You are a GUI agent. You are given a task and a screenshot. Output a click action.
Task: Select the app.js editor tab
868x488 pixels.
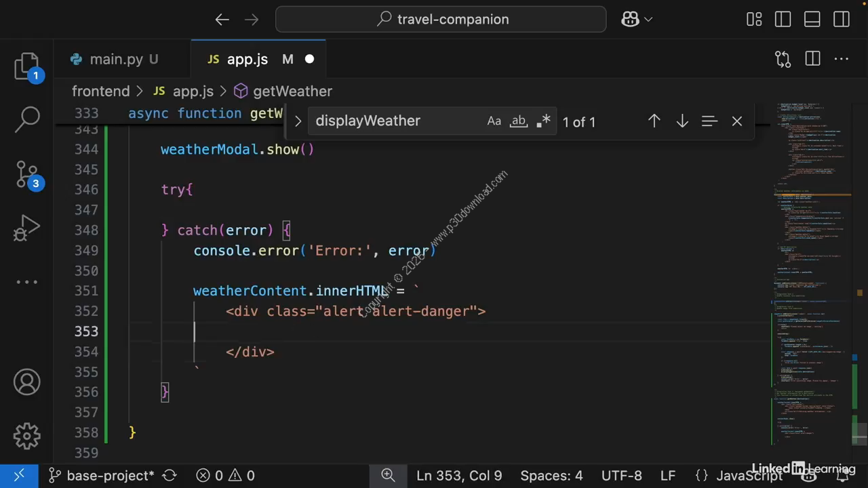coord(247,60)
